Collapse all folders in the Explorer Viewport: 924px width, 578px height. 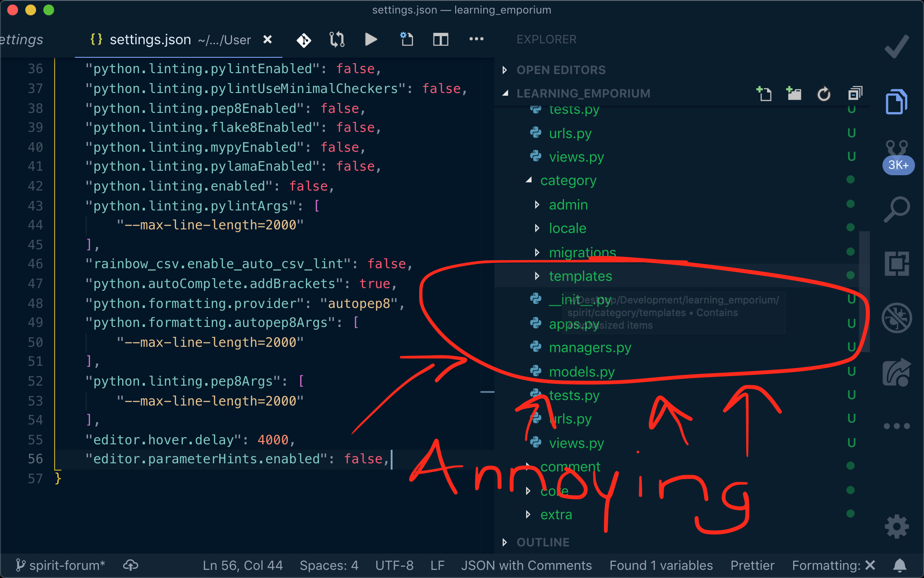pos(855,93)
